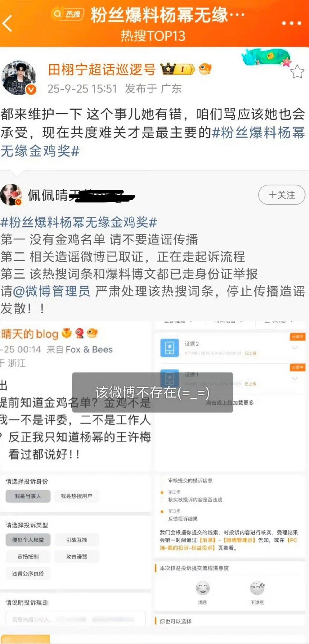Select the 不满意 face rating

[x=257, y=588]
